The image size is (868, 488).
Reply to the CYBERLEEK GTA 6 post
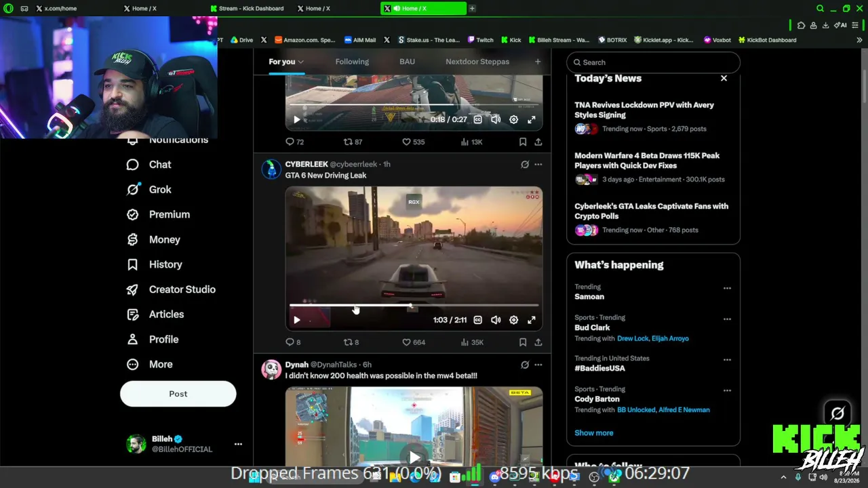pyautogui.click(x=293, y=342)
